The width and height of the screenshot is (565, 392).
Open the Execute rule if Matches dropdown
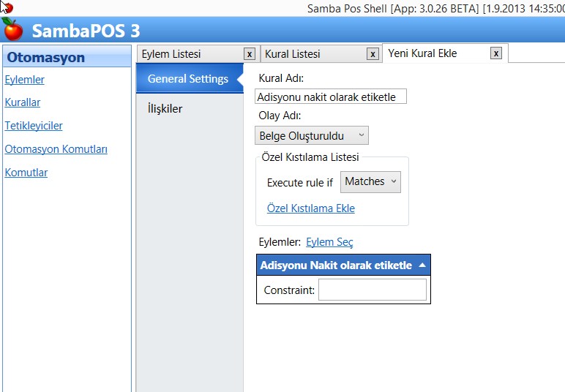(370, 181)
